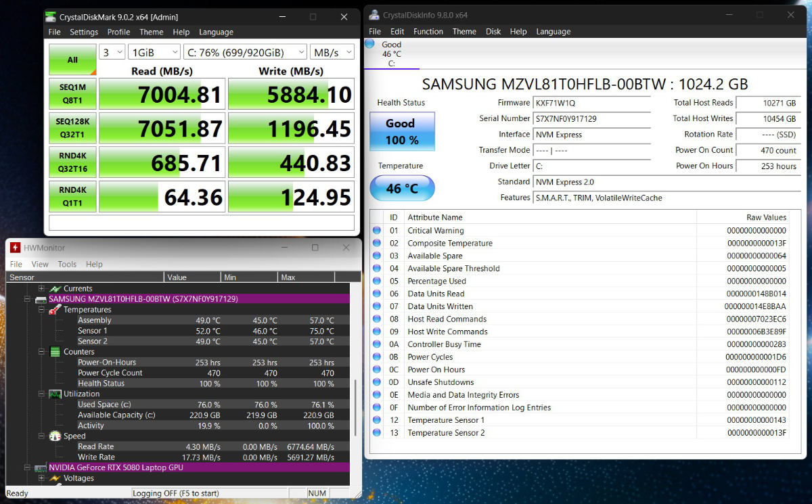Click the Currents icon in HWMonitor tree

pyautogui.click(x=55, y=289)
